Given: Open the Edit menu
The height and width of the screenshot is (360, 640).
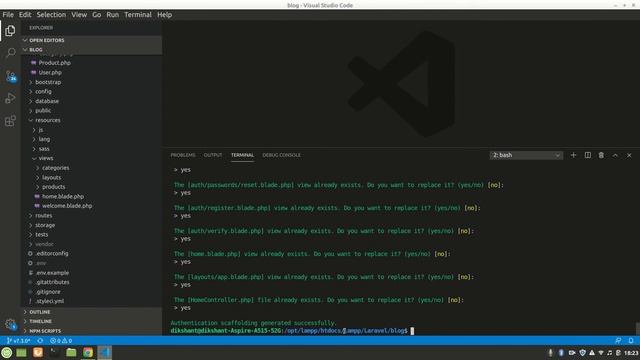Looking at the screenshot, I should tap(25, 15).
